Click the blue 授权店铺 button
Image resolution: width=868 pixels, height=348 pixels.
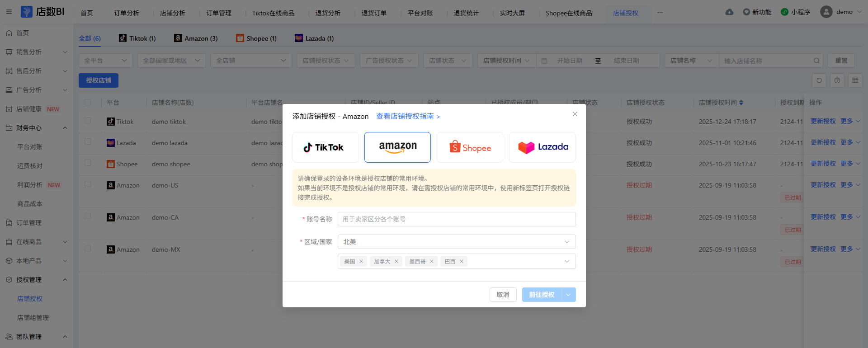coord(99,80)
